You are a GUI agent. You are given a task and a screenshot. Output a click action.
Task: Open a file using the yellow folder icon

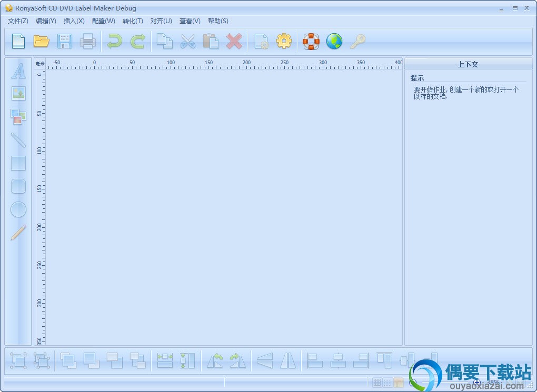42,41
